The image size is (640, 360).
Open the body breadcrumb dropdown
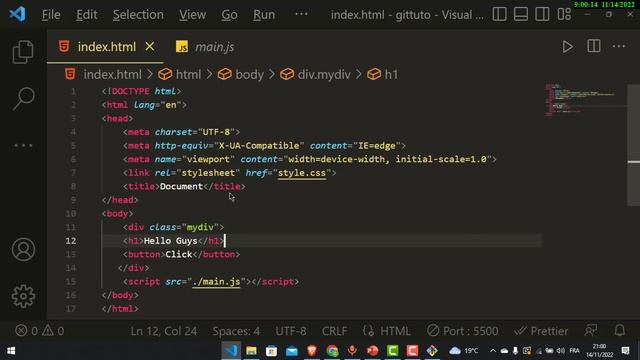249,74
